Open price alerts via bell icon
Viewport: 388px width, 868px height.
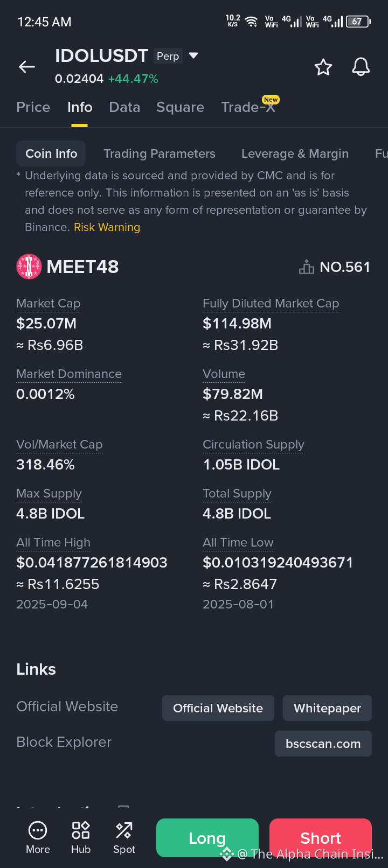point(361,67)
